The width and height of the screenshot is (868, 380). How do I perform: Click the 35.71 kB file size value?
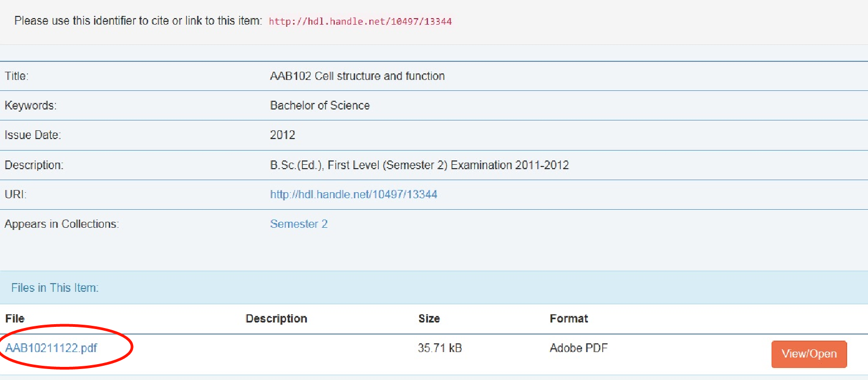coord(439,348)
